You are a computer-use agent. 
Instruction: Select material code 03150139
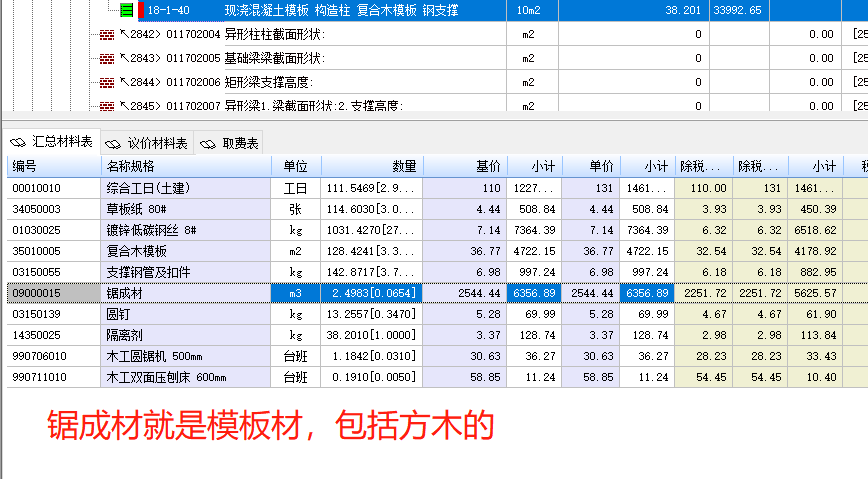click(54, 315)
